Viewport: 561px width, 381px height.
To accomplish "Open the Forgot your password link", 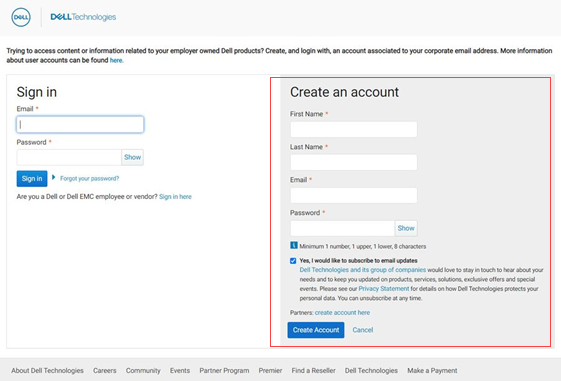I will click(89, 179).
